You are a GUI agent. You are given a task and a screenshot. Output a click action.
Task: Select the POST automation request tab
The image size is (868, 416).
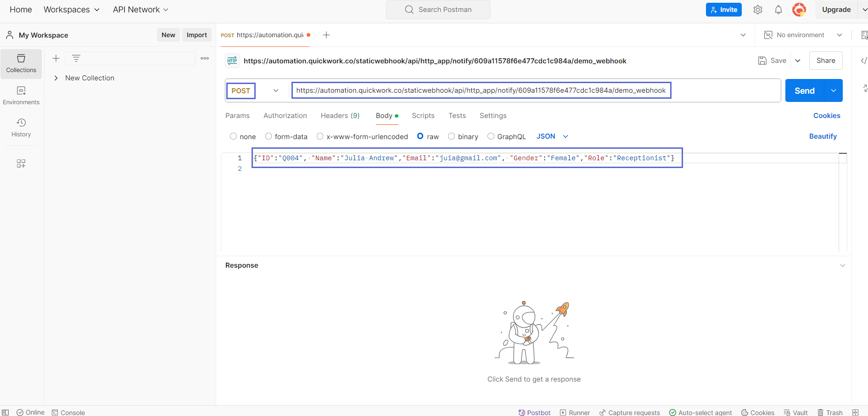(x=265, y=35)
